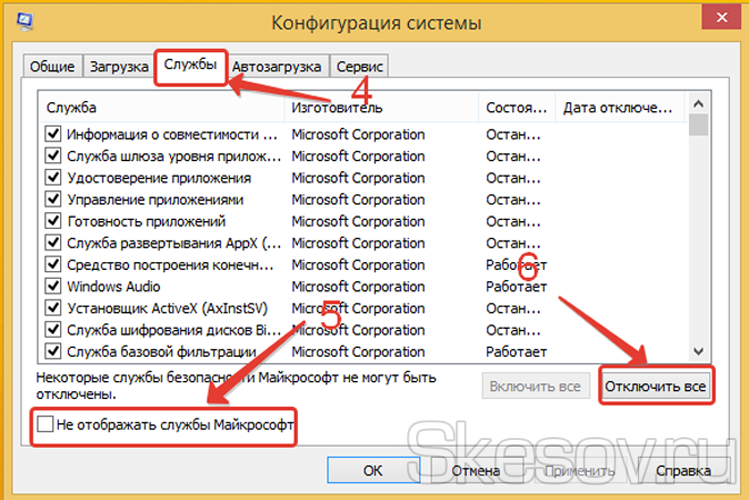The image size is (749, 500).
Task: Toggle Установщик ActiveX (AxInstSV) checkbox
Action: tap(53, 308)
